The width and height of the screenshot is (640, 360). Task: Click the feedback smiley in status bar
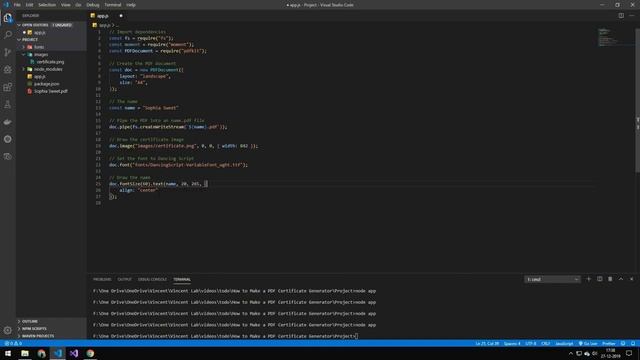(623, 344)
